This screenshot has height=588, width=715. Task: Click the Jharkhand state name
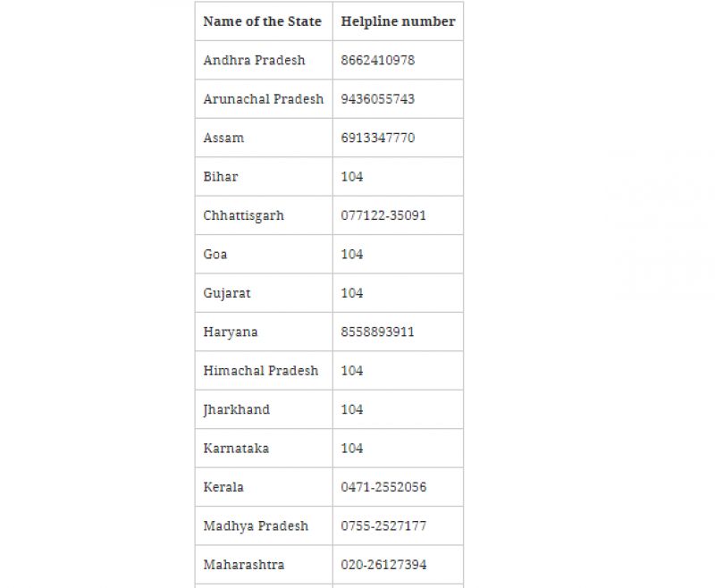click(x=236, y=409)
